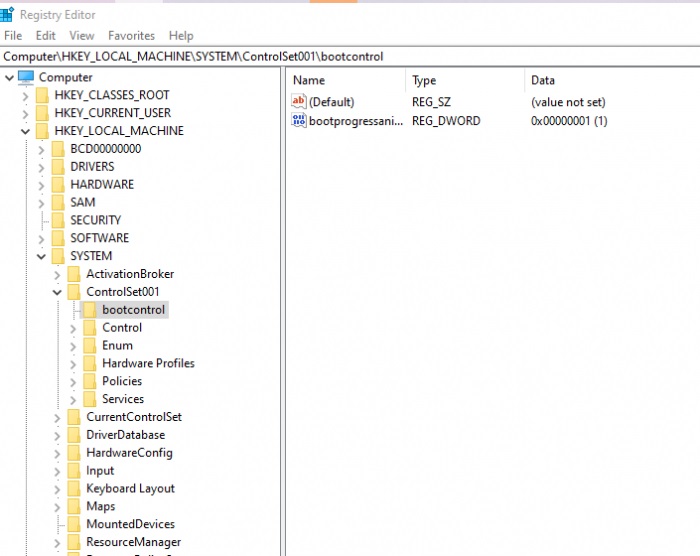Click the bootprogressani DWORD value icon

click(x=298, y=120)
